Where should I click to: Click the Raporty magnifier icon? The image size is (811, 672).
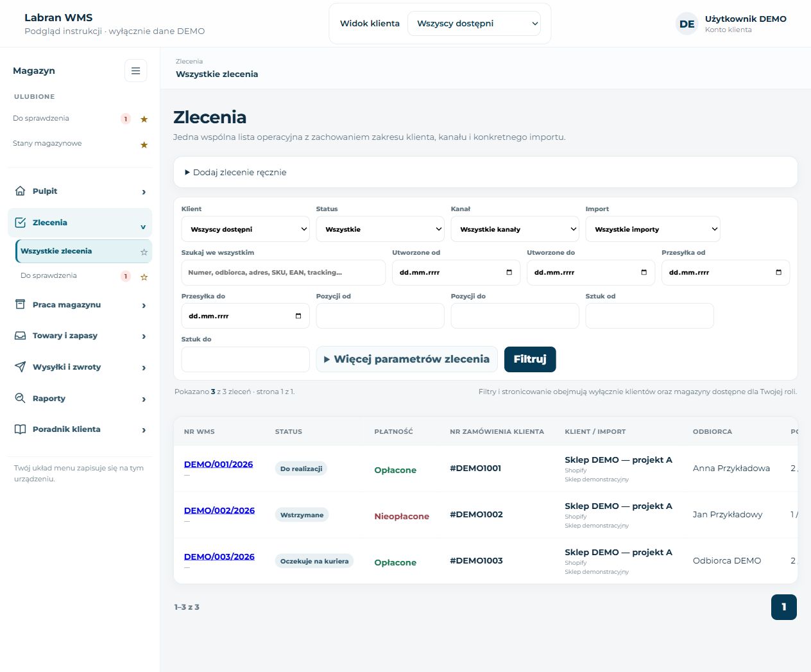pyautogui.click(x=21, y=398)
